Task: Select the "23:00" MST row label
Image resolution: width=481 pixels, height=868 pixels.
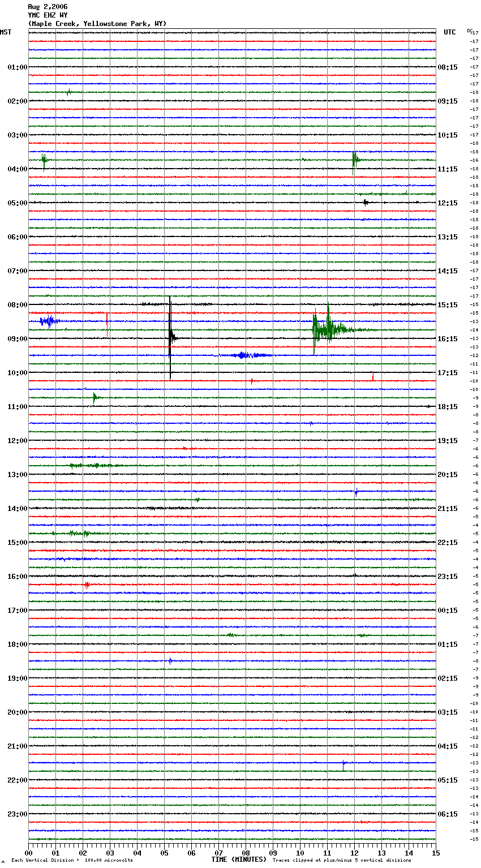Action: [x=18, y=814]
